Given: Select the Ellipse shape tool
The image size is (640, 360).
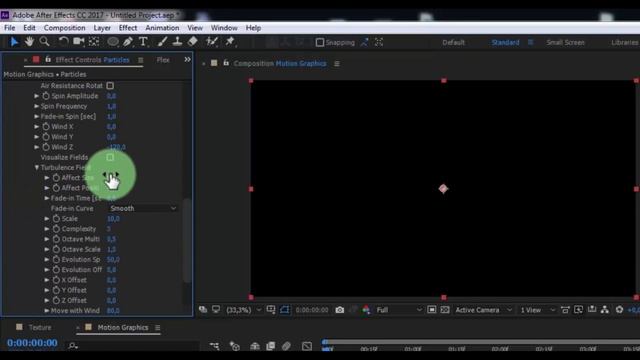Looking at the screenshot, I should (x=113, y=42).
